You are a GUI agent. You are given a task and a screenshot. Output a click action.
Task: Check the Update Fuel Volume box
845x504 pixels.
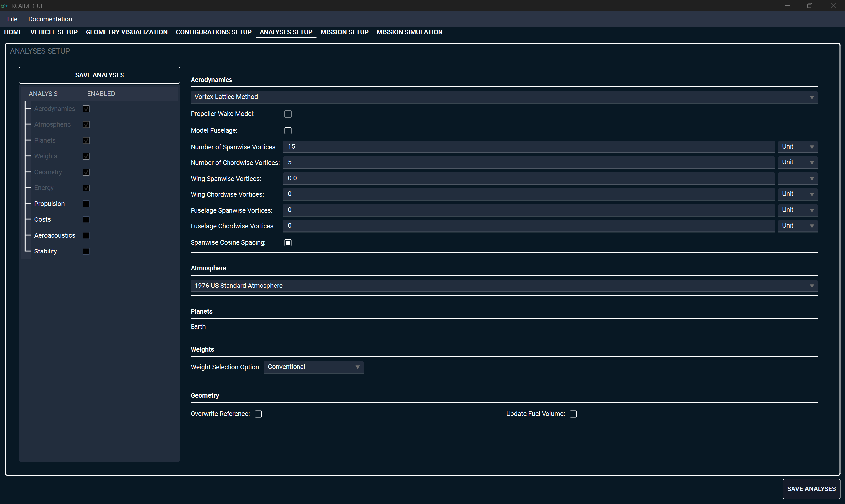(x=573, y=414)
